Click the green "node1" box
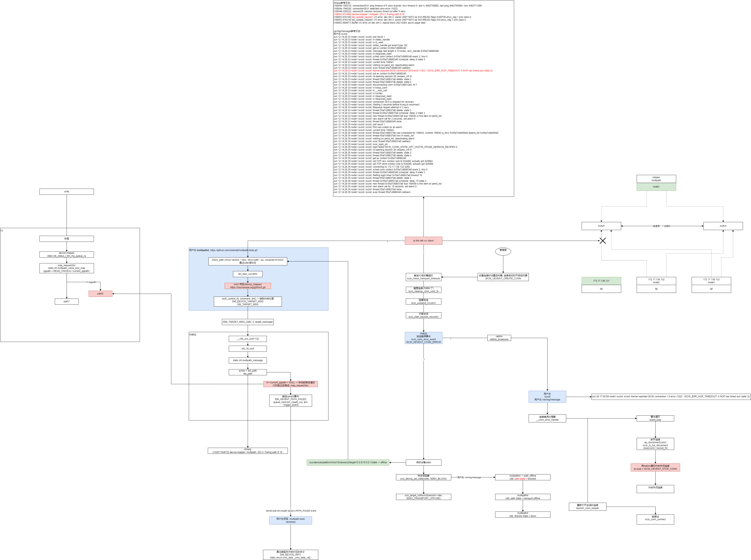 coord(656,187)
